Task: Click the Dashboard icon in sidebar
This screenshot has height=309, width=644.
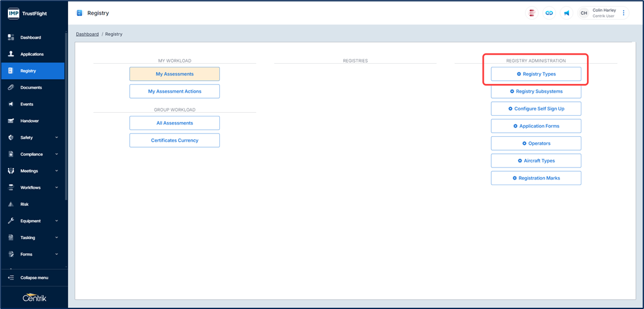Action: click(11, 37)
